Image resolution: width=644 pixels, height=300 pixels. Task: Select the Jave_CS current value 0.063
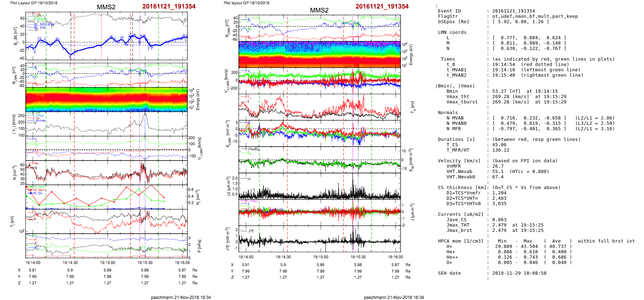pos(499,220)
